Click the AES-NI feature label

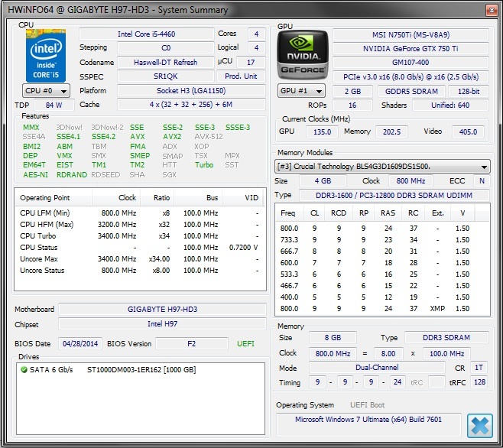(x=36, y=174)
